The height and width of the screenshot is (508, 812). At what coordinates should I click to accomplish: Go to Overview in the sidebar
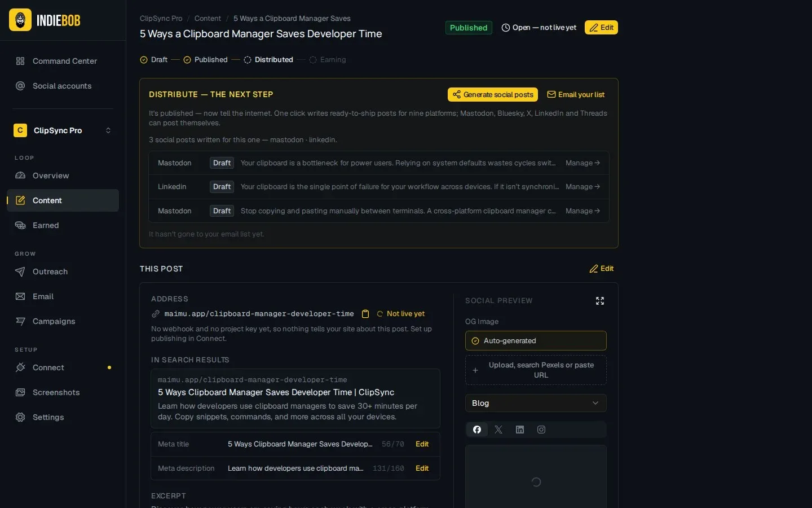(63, 176)
